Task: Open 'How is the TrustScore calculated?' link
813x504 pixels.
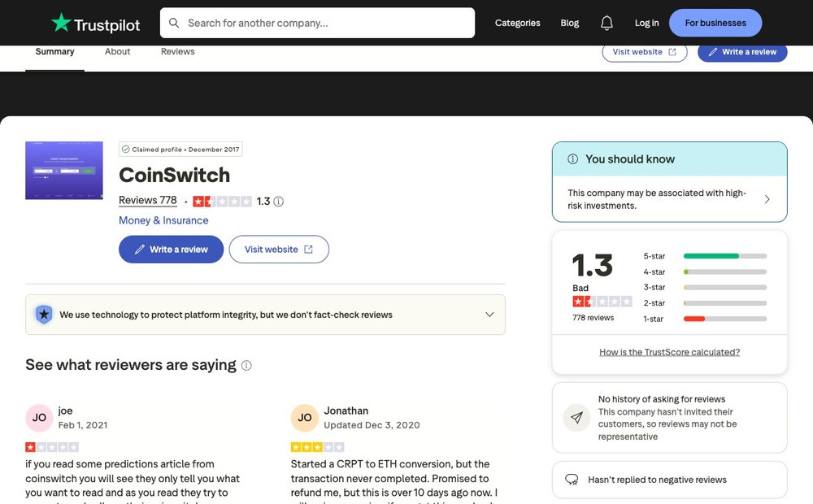Action: pos(669,352)
